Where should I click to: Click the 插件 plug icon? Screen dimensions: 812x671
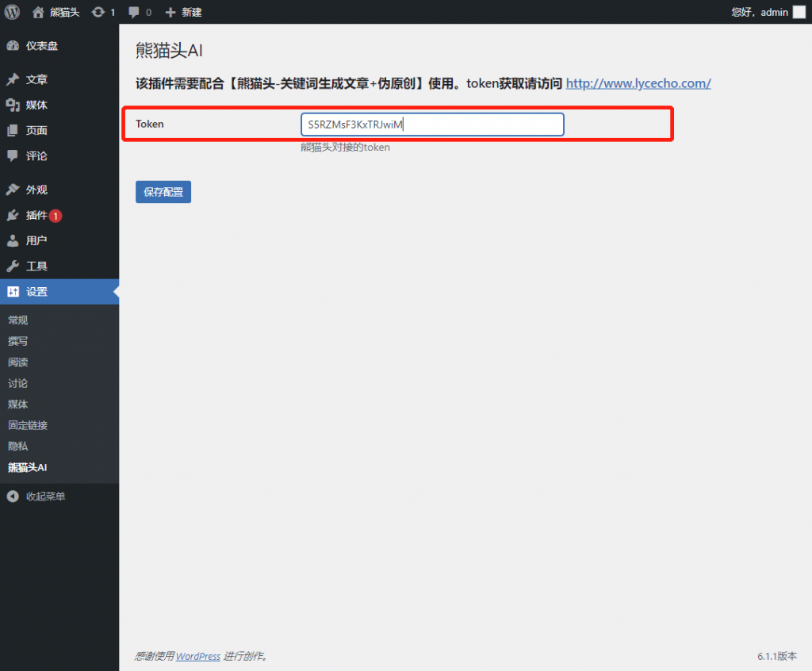point(13,215)
